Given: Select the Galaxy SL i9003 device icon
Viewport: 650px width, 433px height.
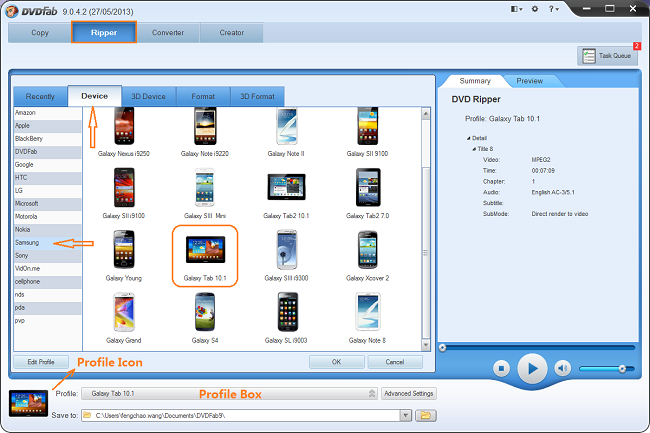Looking at the screenshot, I should tap(287, 312).
